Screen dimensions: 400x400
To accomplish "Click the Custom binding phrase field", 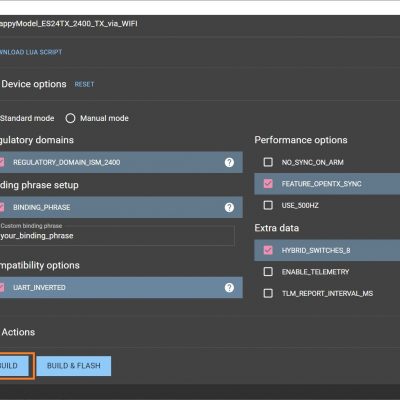I will 117,236.
